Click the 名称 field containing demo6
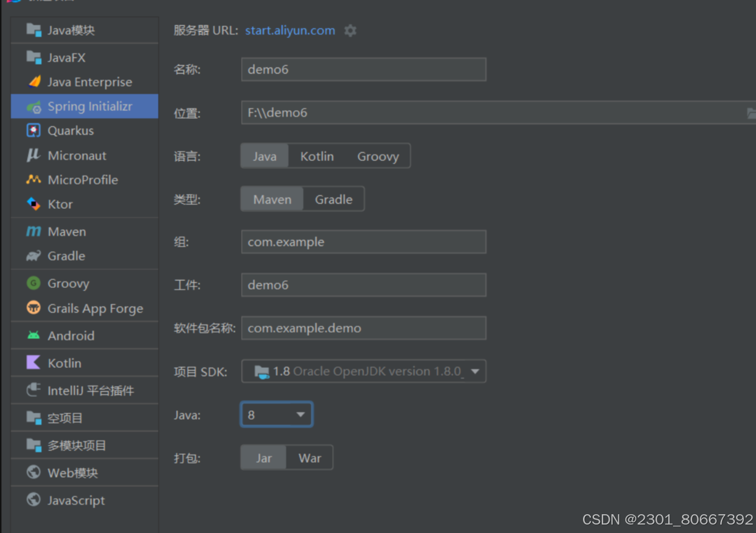Viewport: 756px width, 533px height. point(363,70)
